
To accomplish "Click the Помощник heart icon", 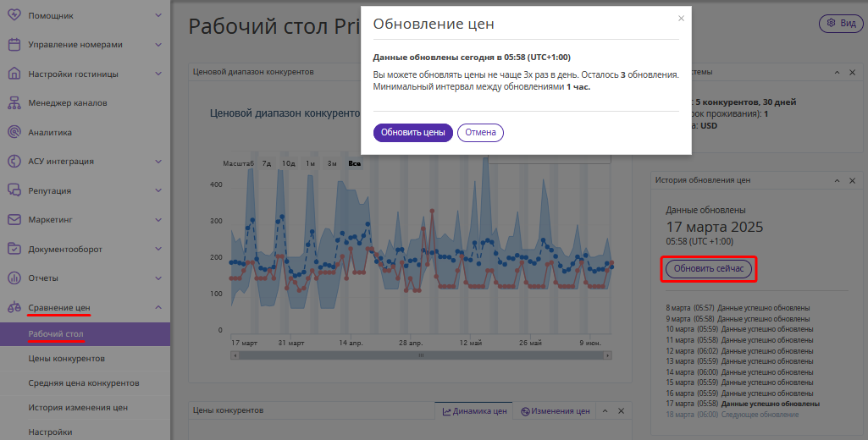I will pyautogui.click(x=14, y=15).
